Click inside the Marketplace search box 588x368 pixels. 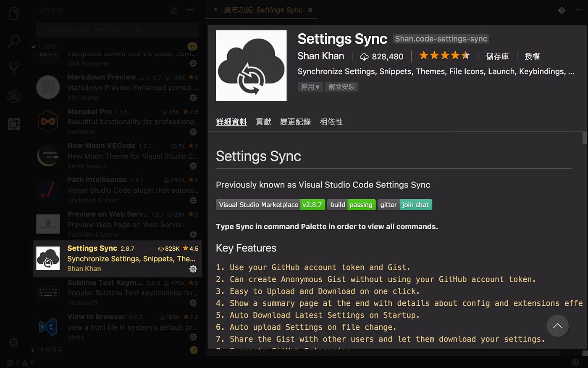[x=117, y=30]
